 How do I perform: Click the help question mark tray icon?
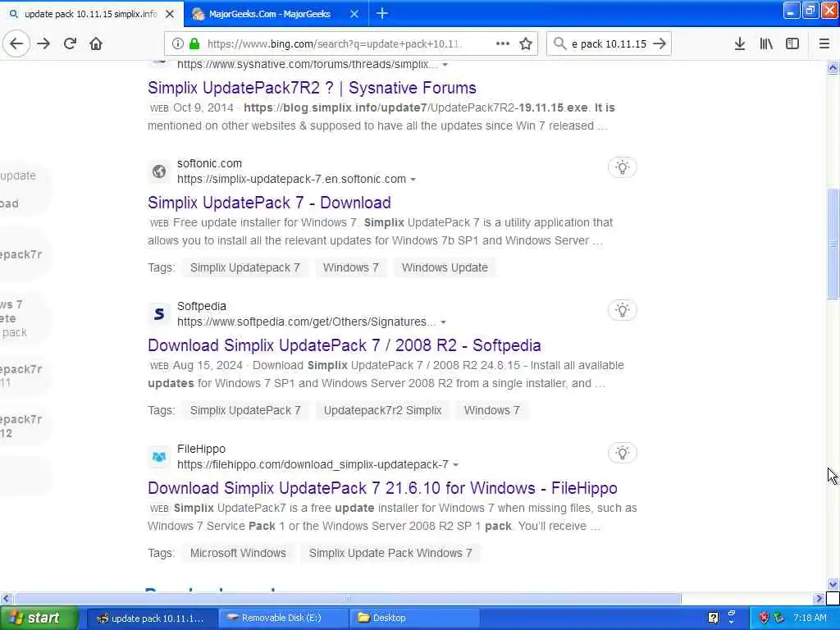(x=713, y=619)
